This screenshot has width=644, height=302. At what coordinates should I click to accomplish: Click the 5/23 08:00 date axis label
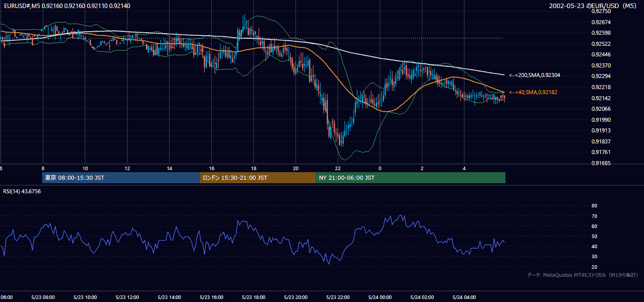(x=43, y=297)
